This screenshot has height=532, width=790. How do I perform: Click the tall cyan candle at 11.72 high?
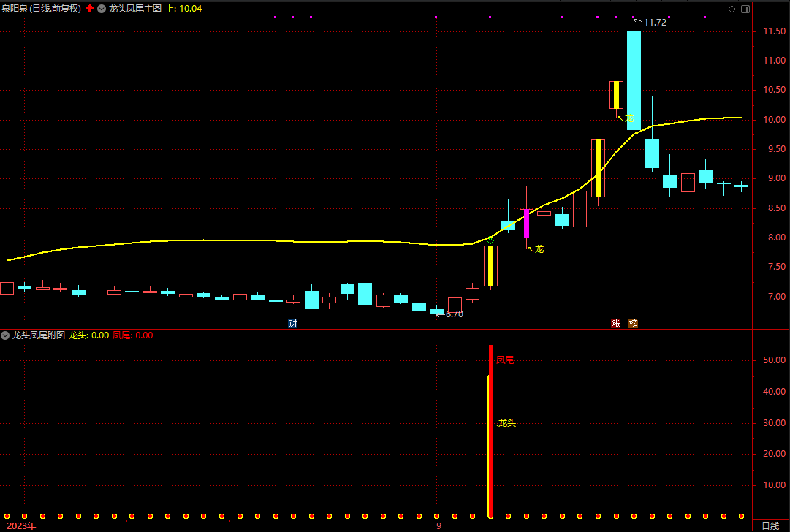point(634,80)
